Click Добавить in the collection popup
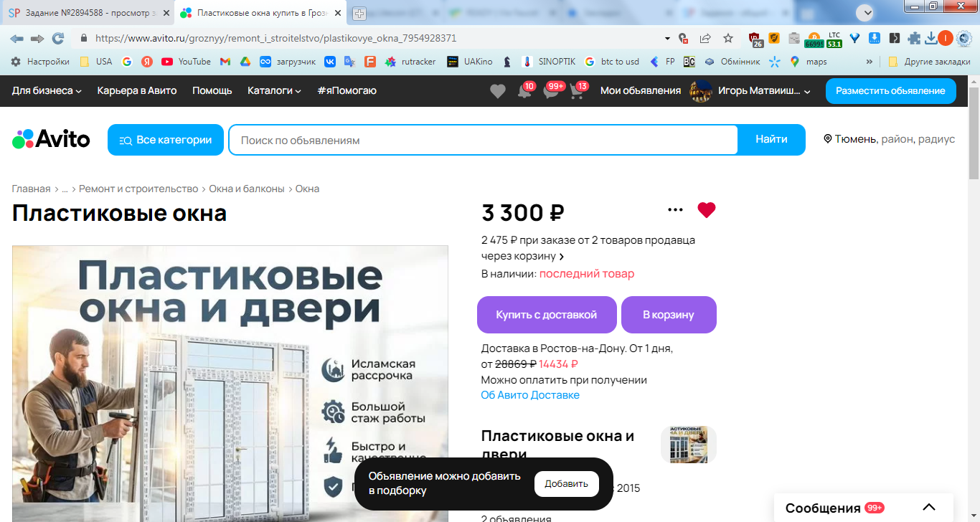This screenshot has width=980, height=522. pos(567,484)
